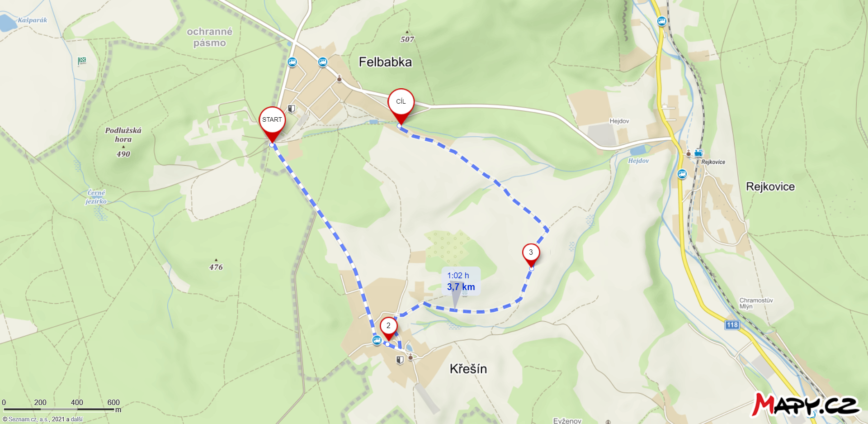
Task: Click the bus stop icon in Křešín
Action: (x=377, y=340)
